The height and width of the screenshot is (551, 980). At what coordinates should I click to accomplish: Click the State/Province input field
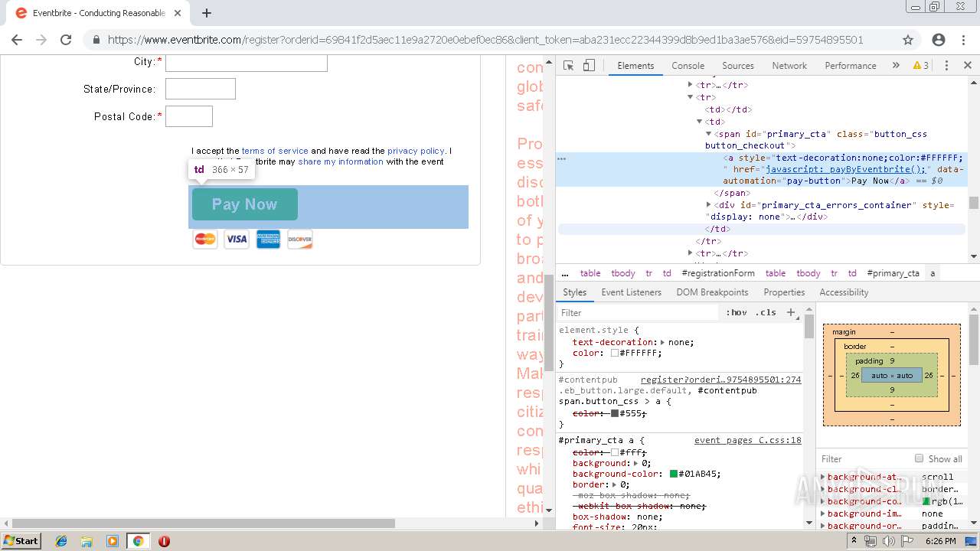coord(201,89)
